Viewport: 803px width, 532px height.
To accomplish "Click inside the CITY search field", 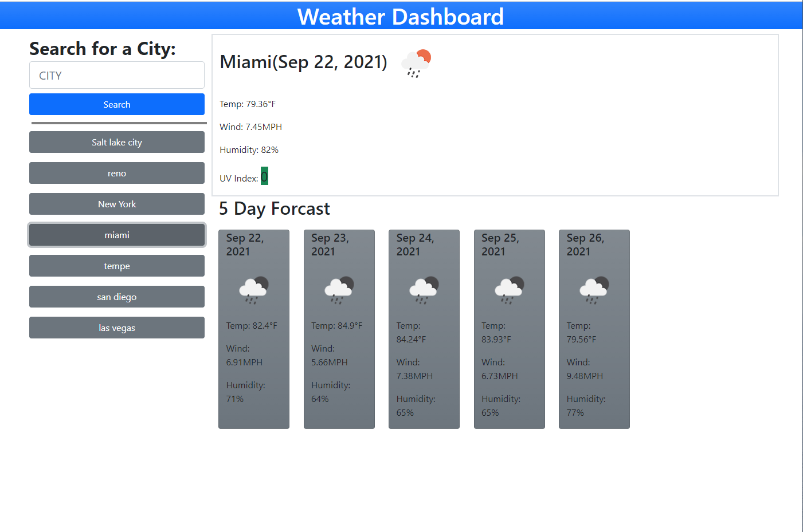I will click(x=116, y=75).
